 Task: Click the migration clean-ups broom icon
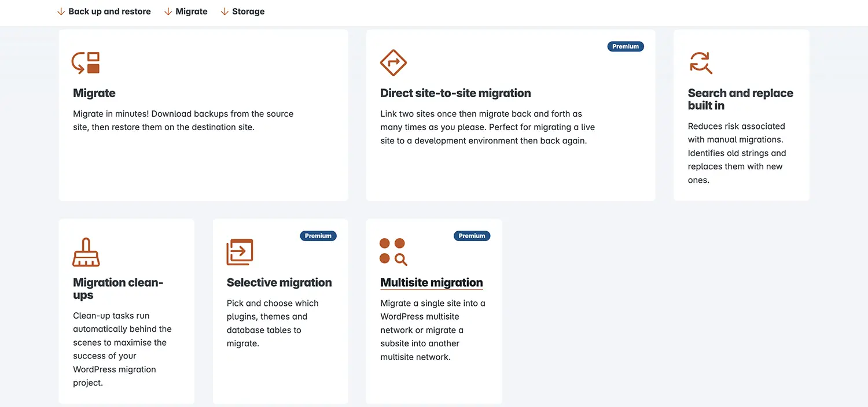pyautogui.click(x=86, y=252)
